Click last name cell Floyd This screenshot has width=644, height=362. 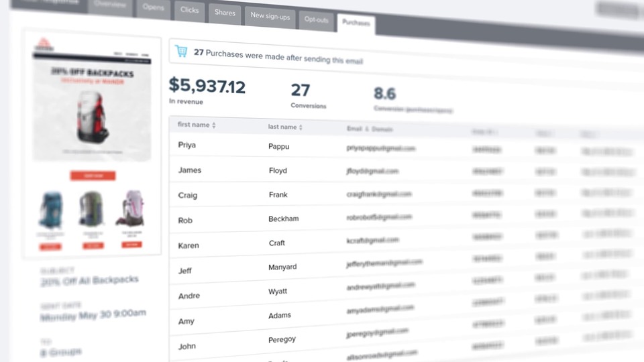[278, 170]
